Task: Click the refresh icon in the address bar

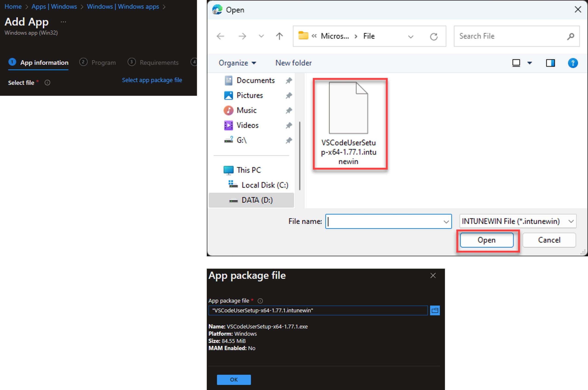Action: pos(434,36)
